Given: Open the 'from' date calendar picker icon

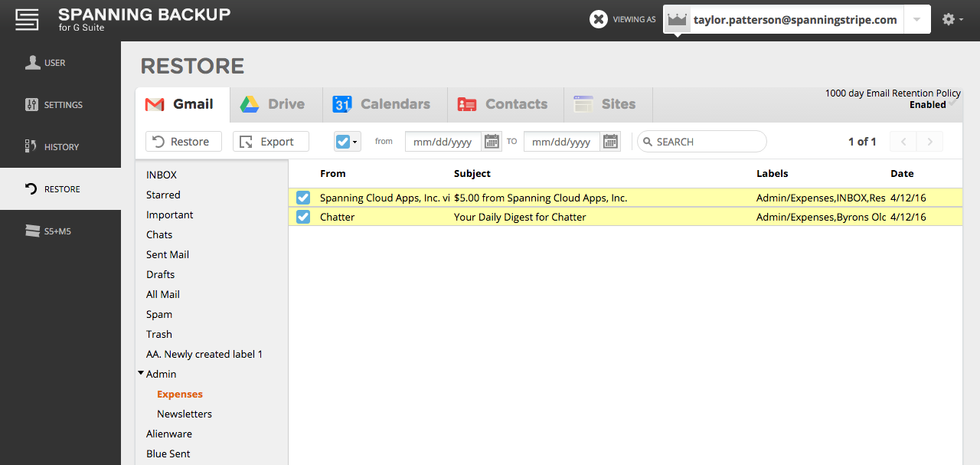Looking at the screenshot, I should coord(492,142).
